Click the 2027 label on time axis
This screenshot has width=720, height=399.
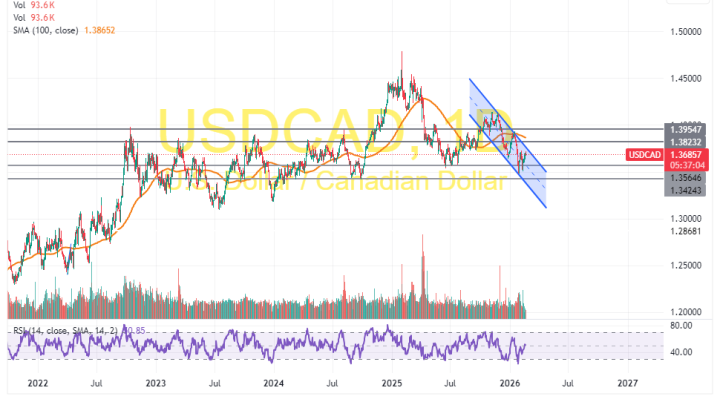point(628,383)
